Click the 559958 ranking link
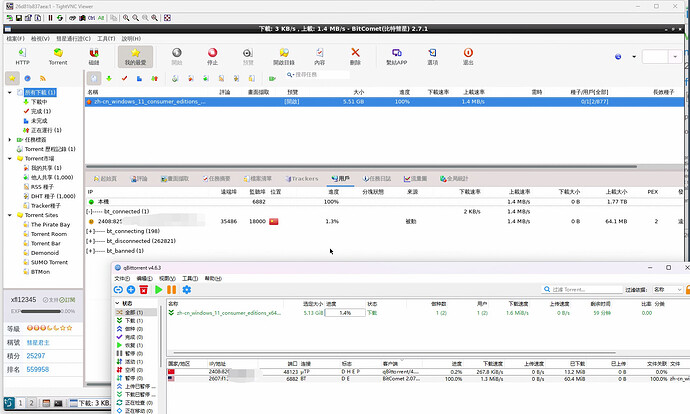This screenshot has width=690, height=414. 37,370
